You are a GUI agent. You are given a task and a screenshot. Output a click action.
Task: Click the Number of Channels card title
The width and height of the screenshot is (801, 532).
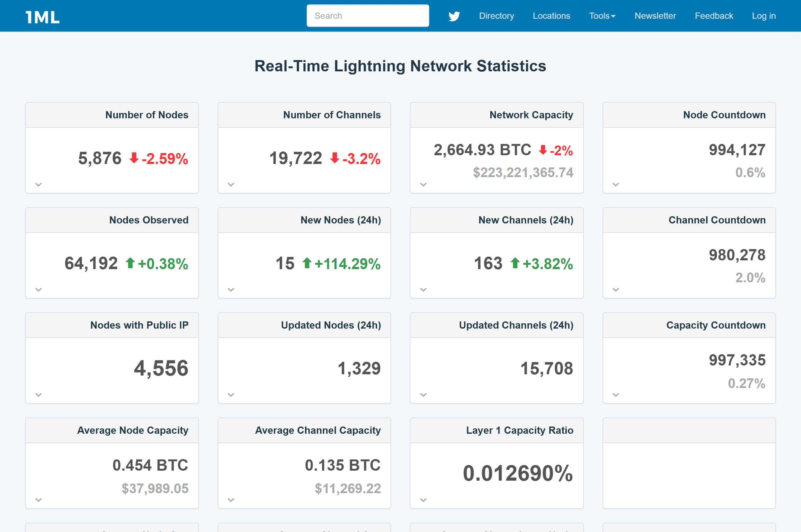coord(332,115)
